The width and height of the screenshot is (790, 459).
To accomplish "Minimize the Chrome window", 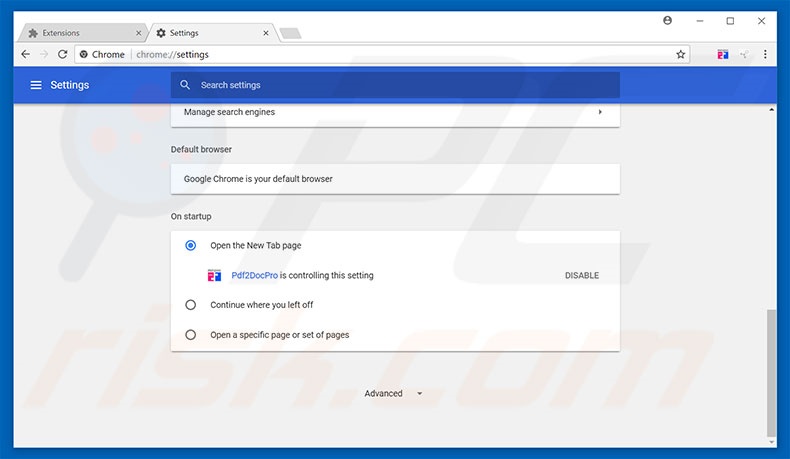I will (x=699, y=21).
